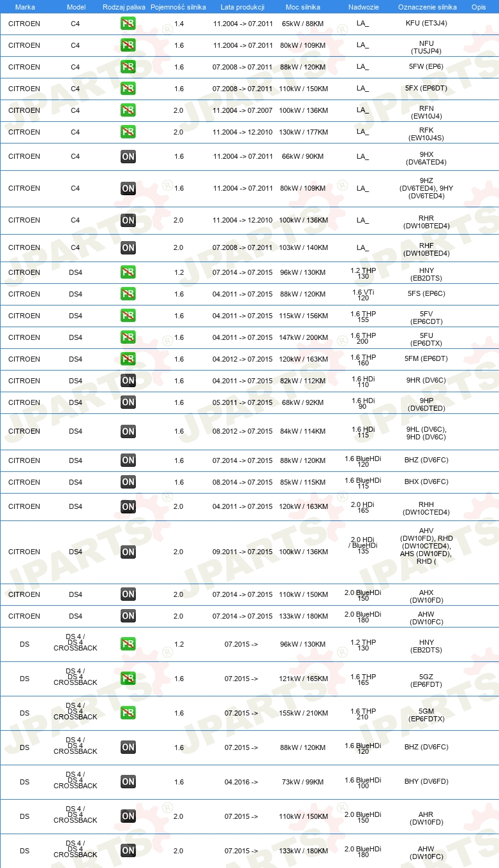Select the power value 155kW / 210KM

(x=303, y=713)
